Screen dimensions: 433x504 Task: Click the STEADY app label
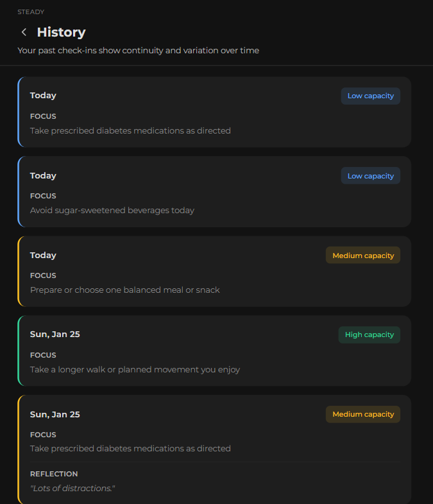[31, 12]
